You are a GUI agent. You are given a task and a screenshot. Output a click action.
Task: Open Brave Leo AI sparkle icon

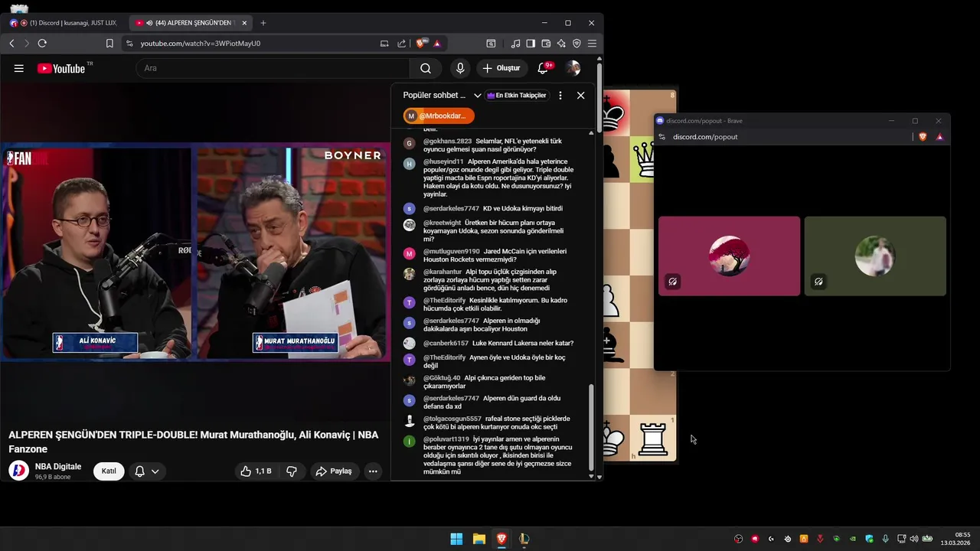pos(561,44)
